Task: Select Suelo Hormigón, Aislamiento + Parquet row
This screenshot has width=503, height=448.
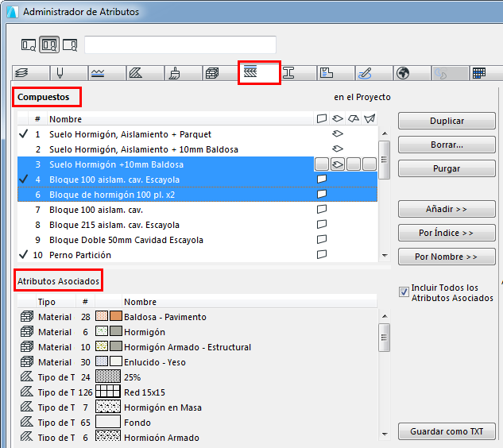Action: [197, 134]
